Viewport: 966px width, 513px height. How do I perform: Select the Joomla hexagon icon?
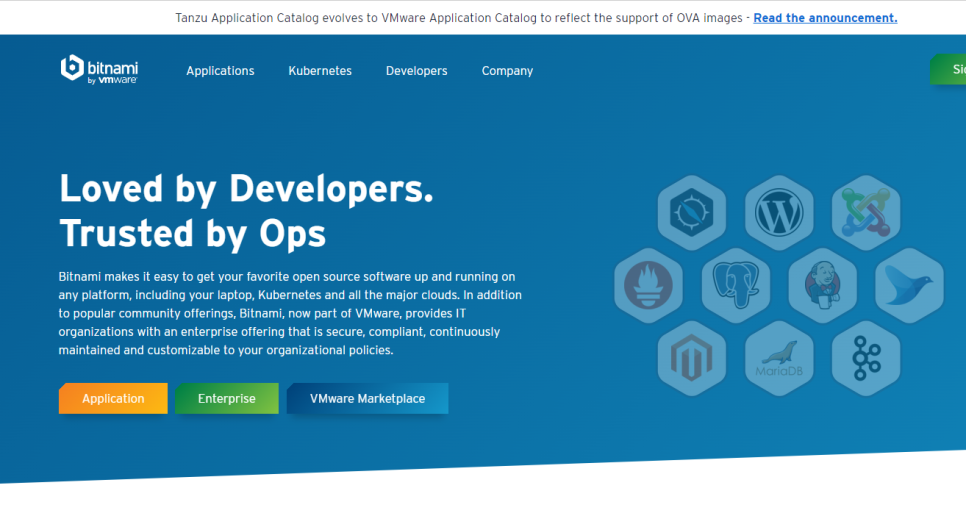point(866,212)
